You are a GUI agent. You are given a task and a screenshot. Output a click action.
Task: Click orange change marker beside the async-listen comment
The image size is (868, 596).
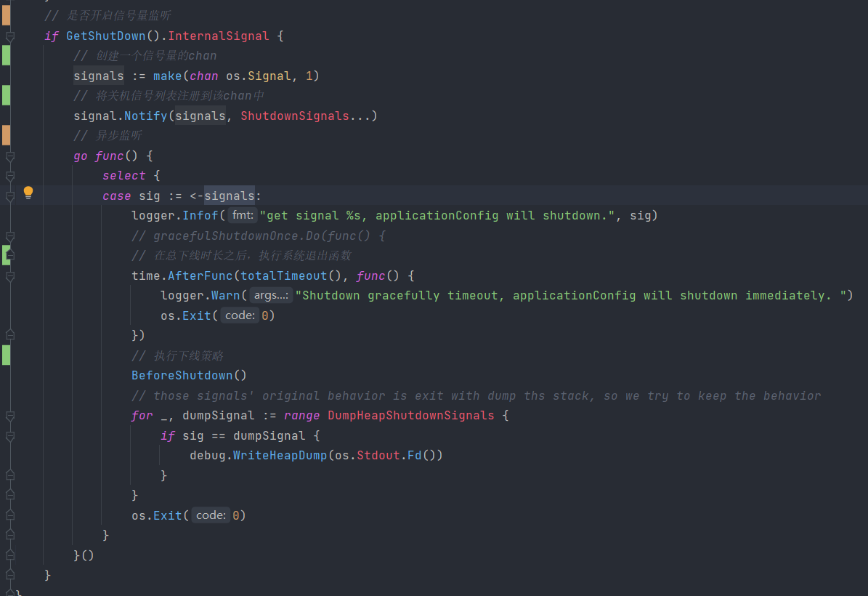coord(6,135)
